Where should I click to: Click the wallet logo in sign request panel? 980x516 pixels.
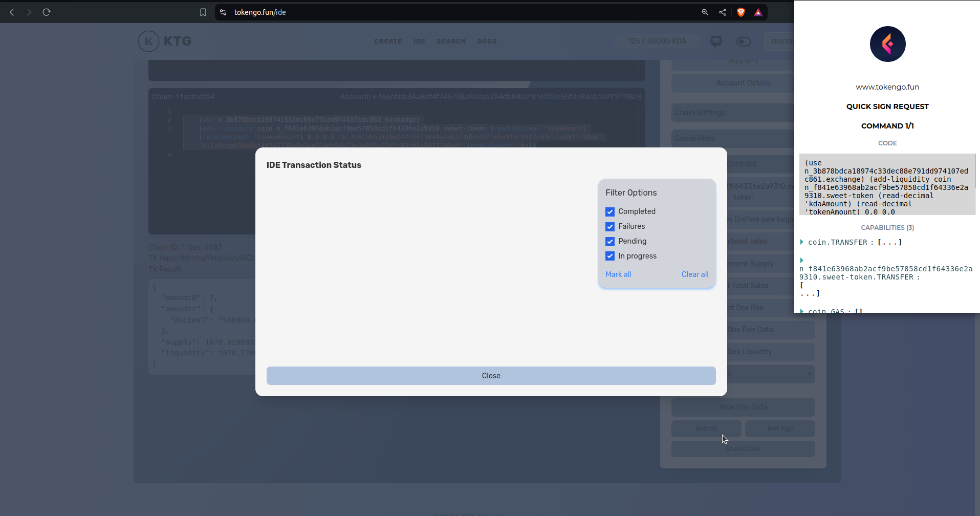[887, 44]
